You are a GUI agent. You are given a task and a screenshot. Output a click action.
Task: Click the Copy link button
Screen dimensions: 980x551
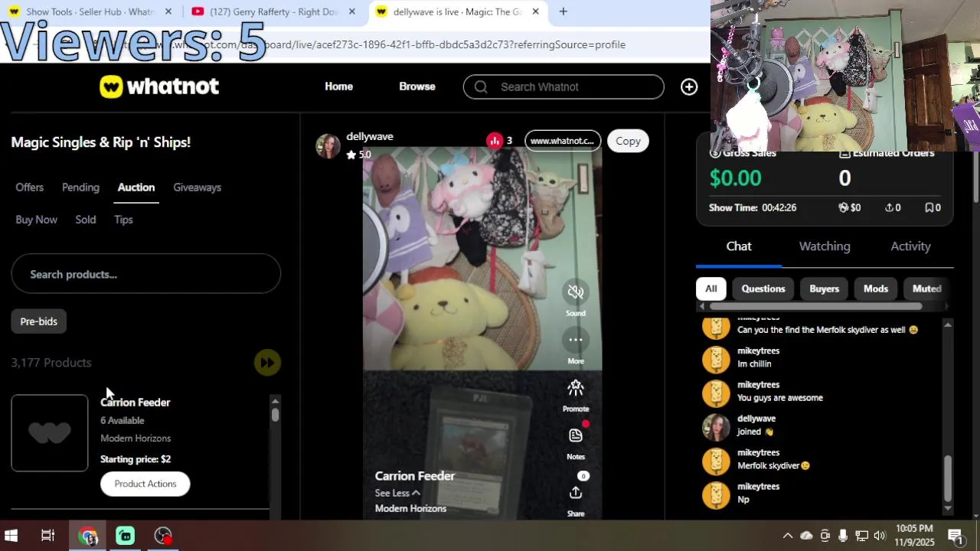(628, 141)
